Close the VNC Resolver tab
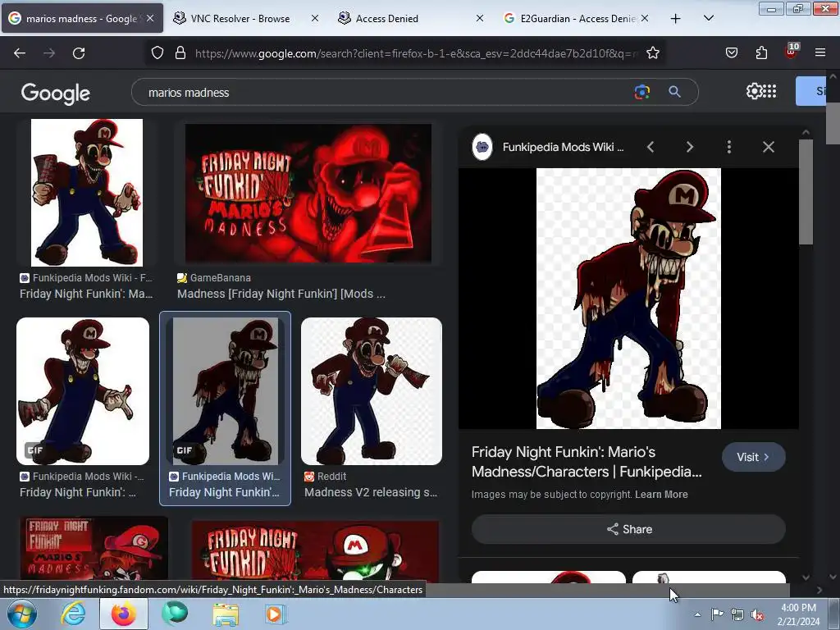This screenshot has width=840, height=630. tap(315, 18)
